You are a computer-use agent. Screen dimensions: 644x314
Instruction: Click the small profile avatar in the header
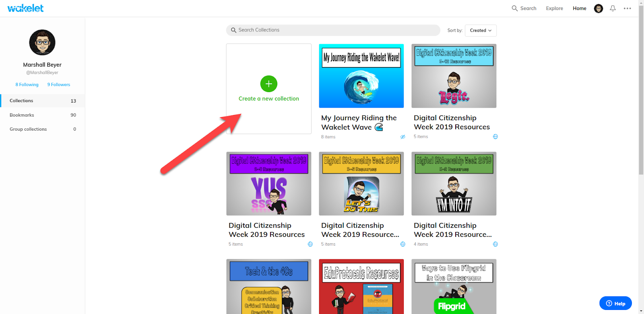[599, 8]
